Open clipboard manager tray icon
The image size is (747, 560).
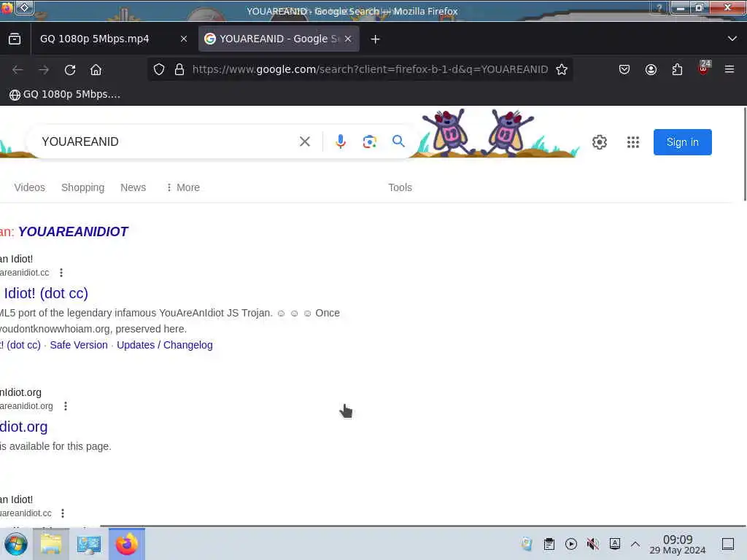[549, 544]
